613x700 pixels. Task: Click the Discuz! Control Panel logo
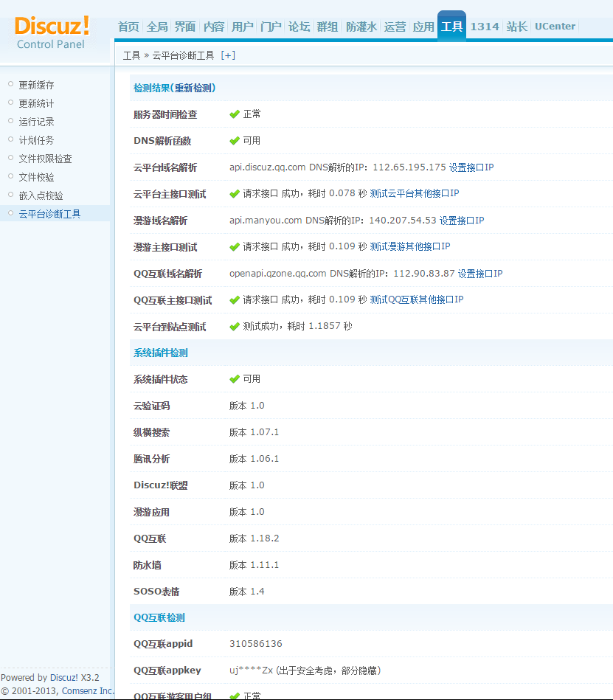[x=52, y=32]
